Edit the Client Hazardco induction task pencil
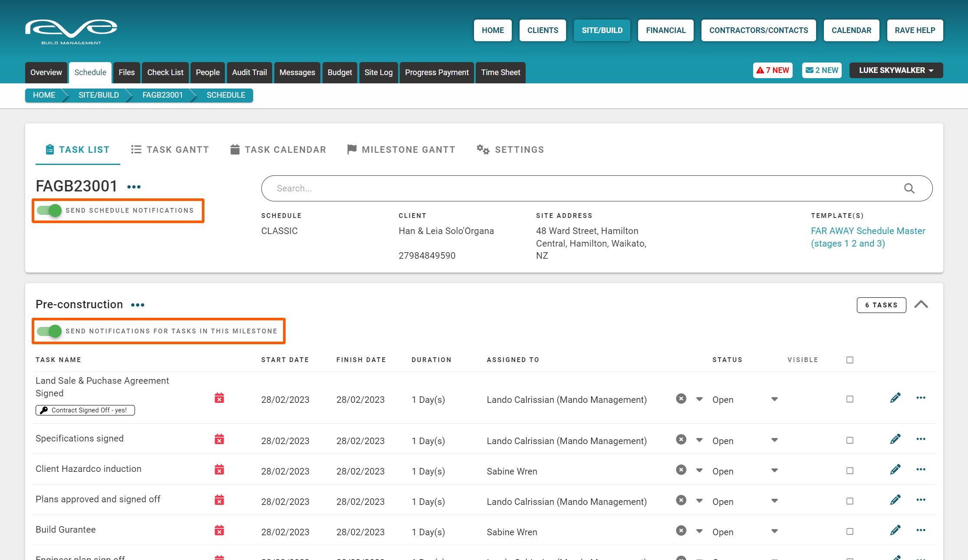 [x=895, y=470]
